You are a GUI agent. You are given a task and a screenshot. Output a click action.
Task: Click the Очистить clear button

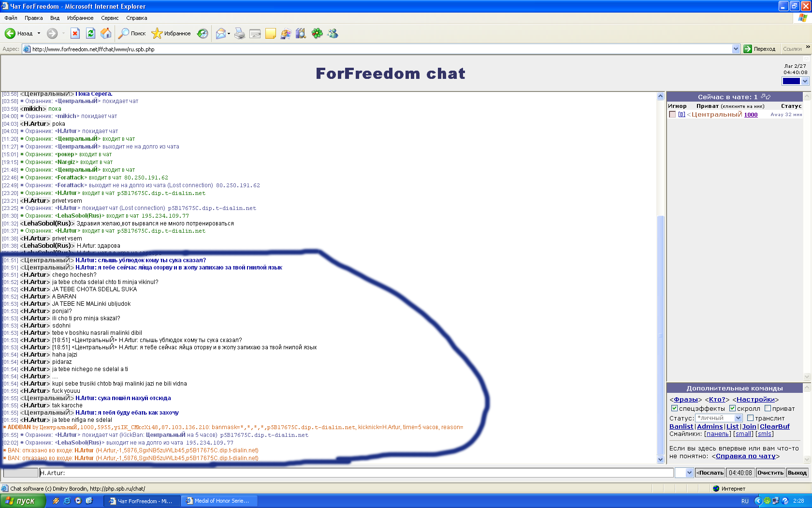(770, 473)
